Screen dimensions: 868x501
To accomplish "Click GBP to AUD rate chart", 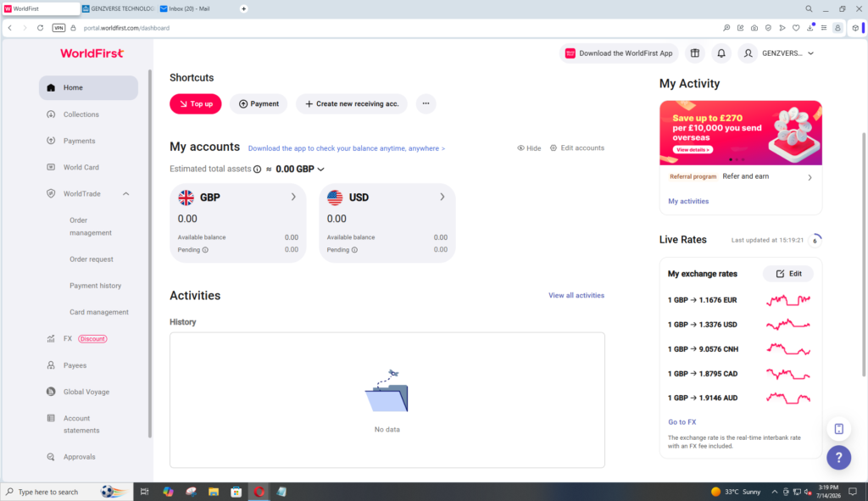I will (x=788, y=398).
